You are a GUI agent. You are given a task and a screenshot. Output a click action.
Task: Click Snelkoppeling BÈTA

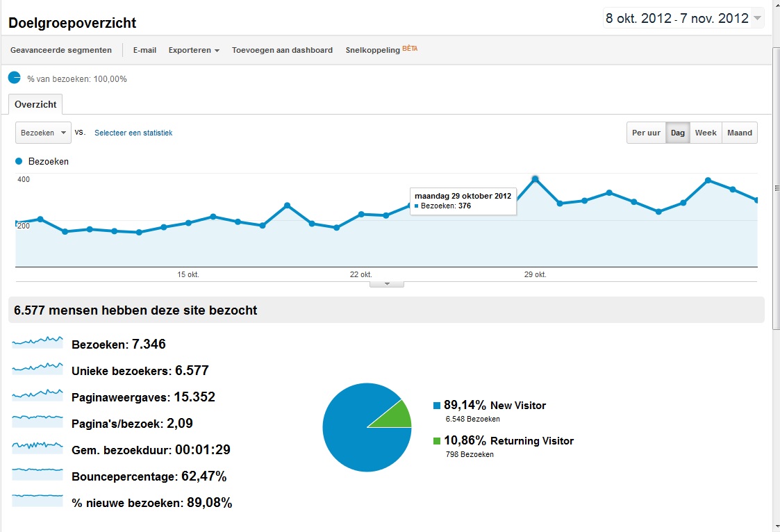coord(381,50)
